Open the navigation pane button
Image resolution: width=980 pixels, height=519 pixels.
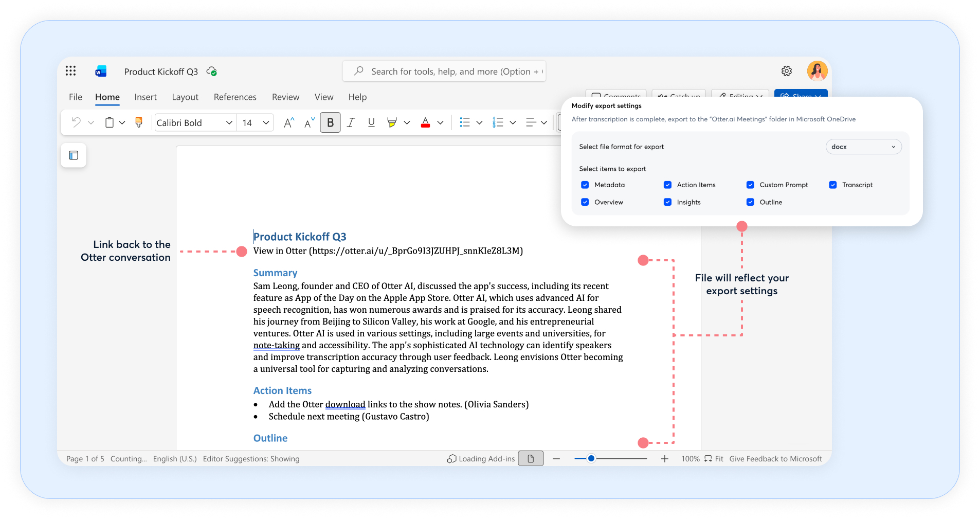click(74, 155)
